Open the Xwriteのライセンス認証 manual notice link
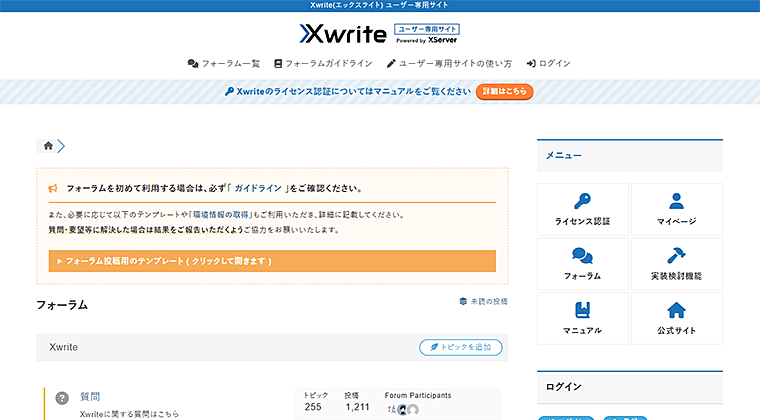Screen dimensions: 760x420 348,92
